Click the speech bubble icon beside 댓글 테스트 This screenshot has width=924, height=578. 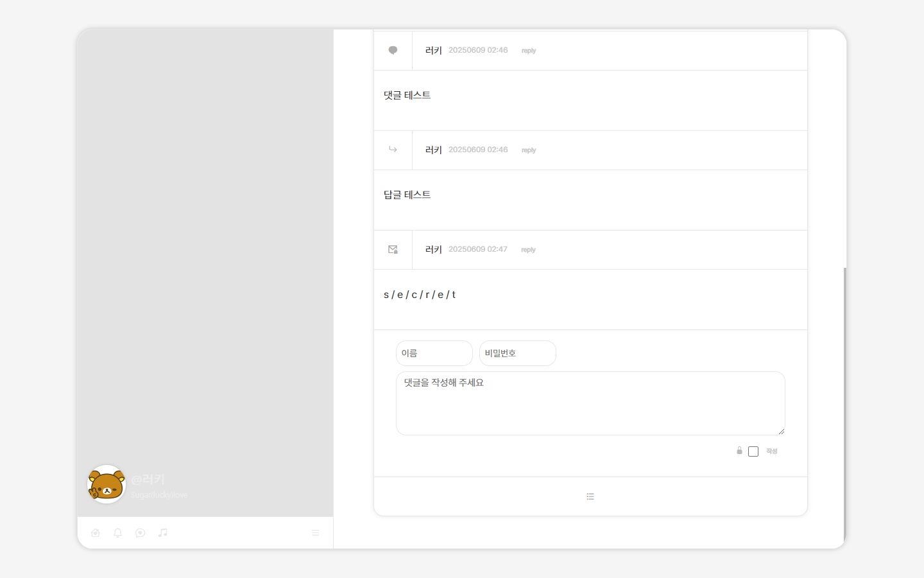click(393, 51)
